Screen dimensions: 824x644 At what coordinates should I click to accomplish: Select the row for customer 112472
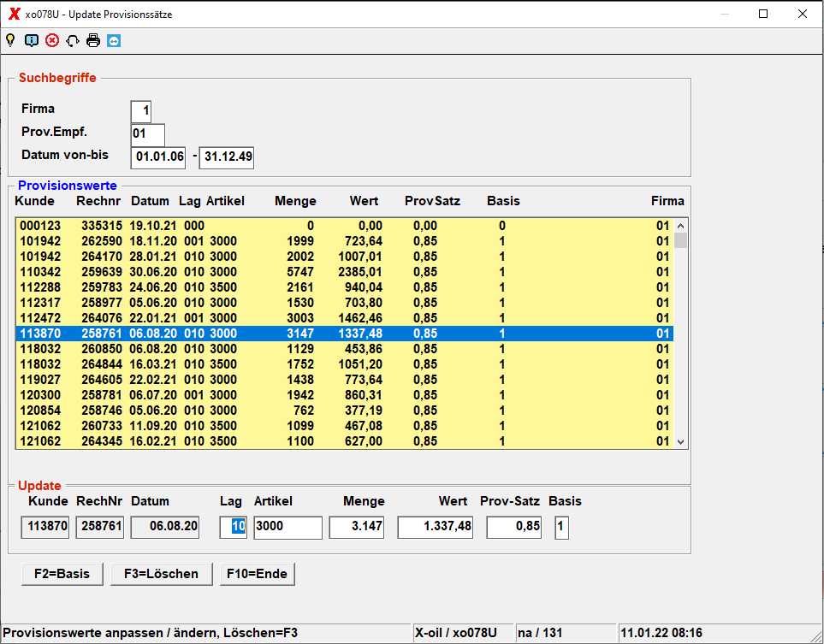coord(345,318)
